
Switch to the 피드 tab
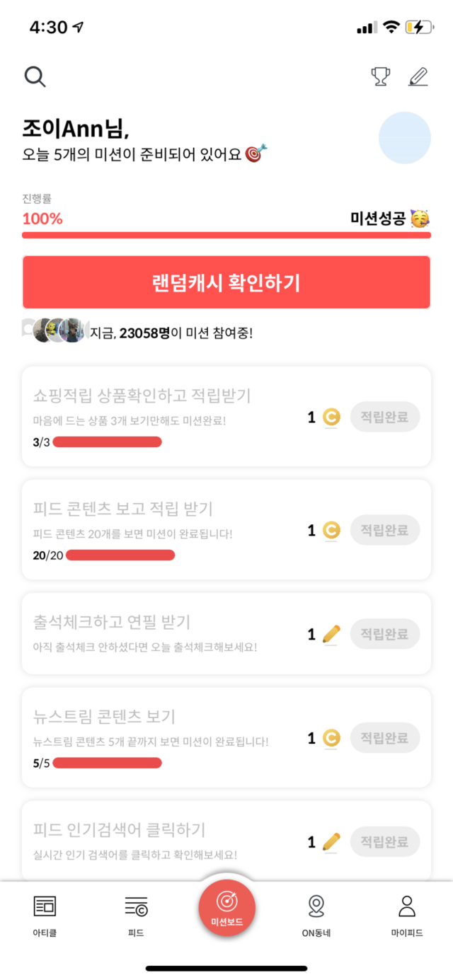(136, 913)
